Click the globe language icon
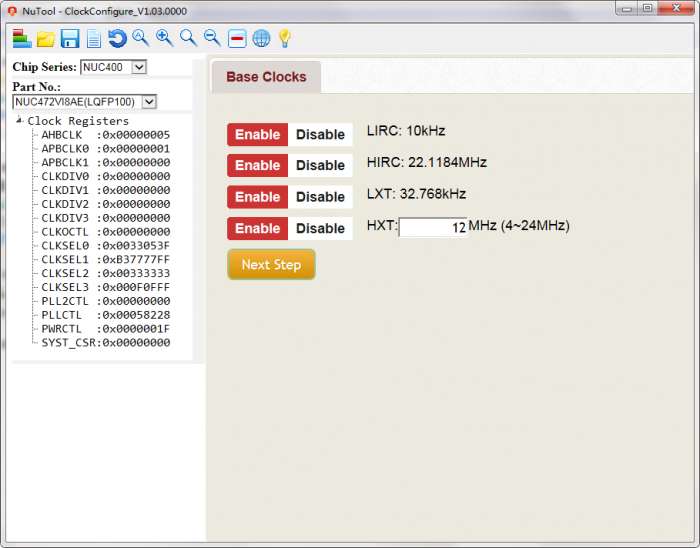This screenshot has height=548, width=700. [261, 39]
